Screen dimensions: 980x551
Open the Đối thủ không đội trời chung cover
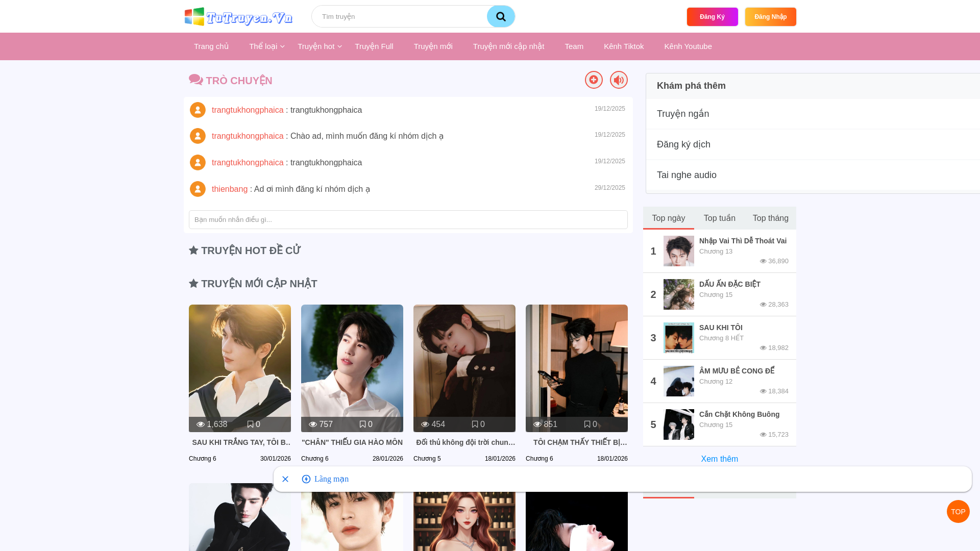(x=464, y=368)
